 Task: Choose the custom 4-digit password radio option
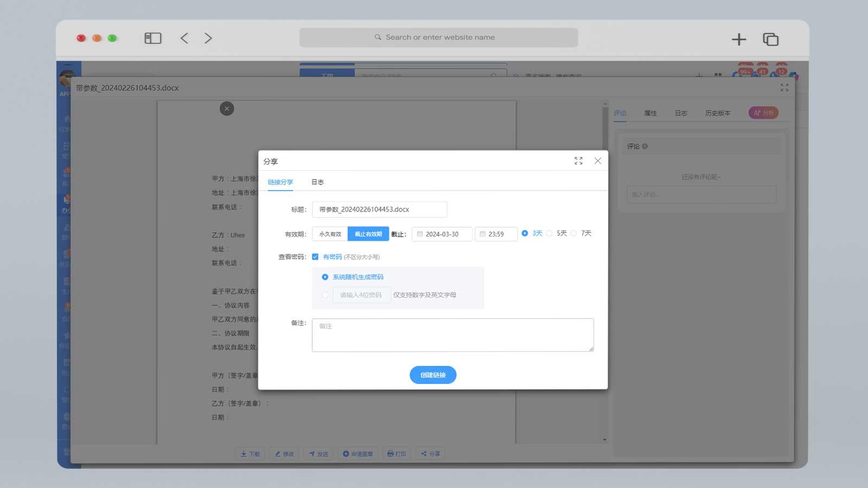(x=325, y=295)
